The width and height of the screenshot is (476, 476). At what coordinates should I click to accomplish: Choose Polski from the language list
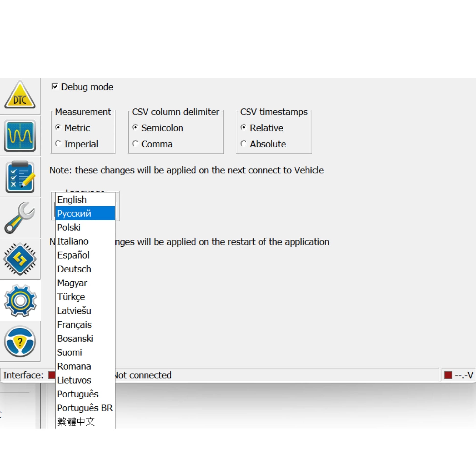[x=85, y=227]
